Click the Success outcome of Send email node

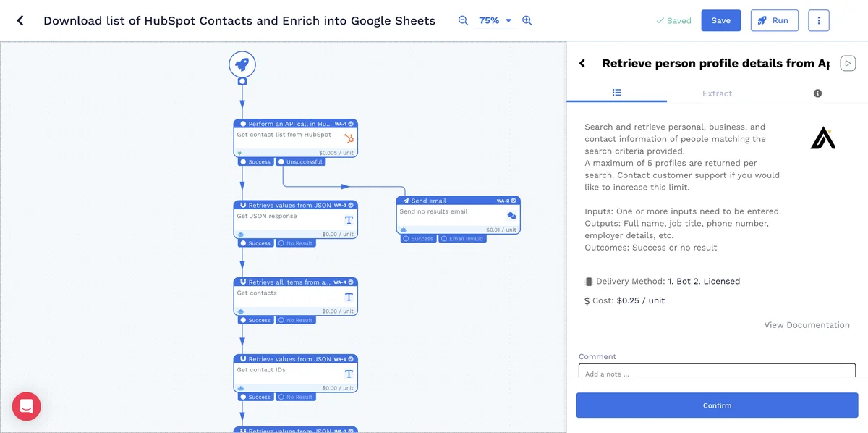[418, 238]
